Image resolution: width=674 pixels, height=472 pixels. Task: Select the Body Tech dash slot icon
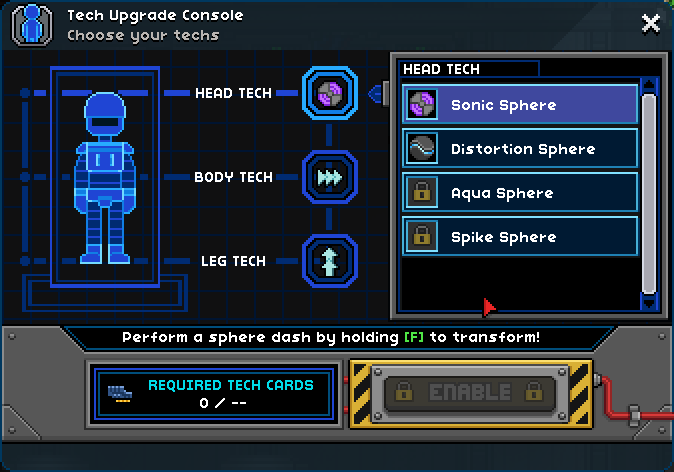(x=330, y=177)
